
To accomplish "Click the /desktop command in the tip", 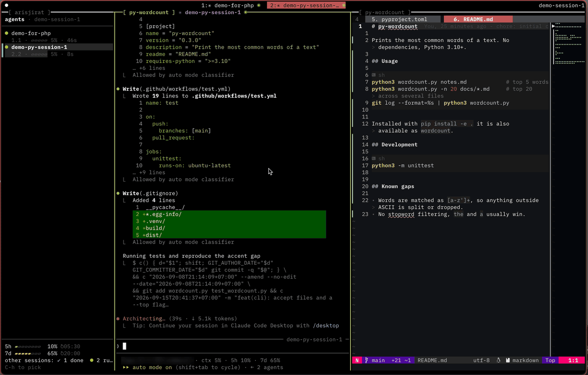I will click(x=326, y=325).
